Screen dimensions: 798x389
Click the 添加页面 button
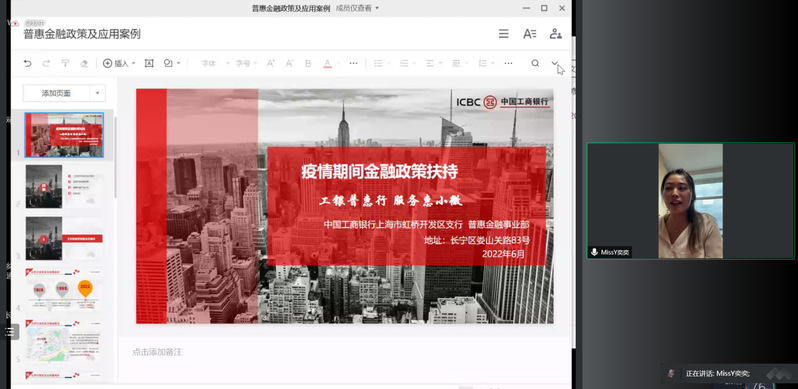(56, 93)
